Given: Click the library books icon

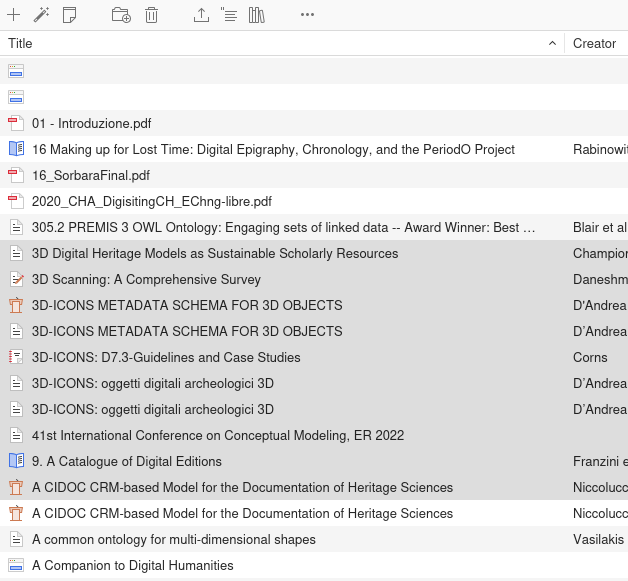Looking at the screenshot, I should (x=257, y=15).
